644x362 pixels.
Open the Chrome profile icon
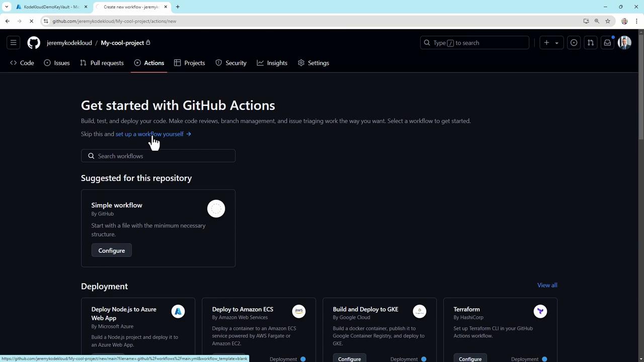pyautogui.click(x=624, y=21)
